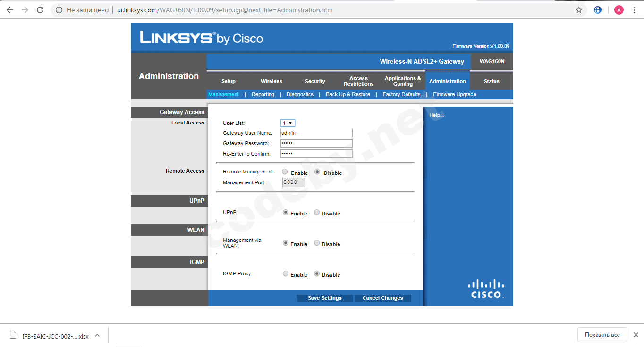Click the Local Access label
The width and height of the screenshot is (644, 347).
coord(188,123)
